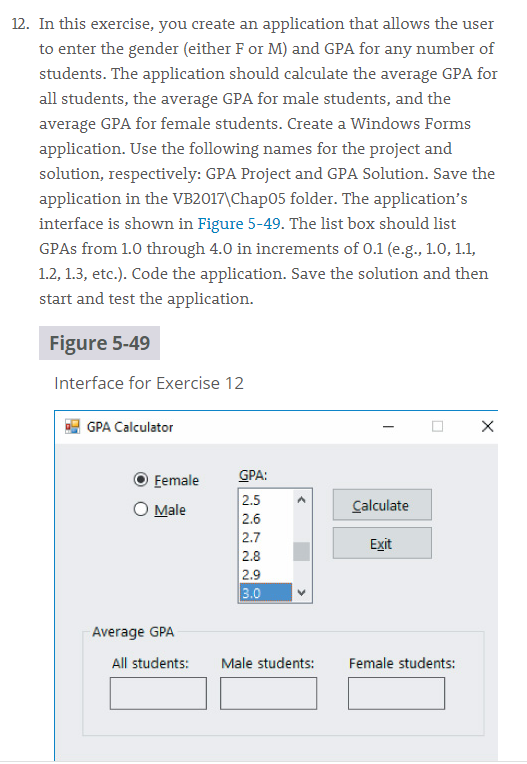
Task: Close the GPA Calculator window
Action: 488,426
